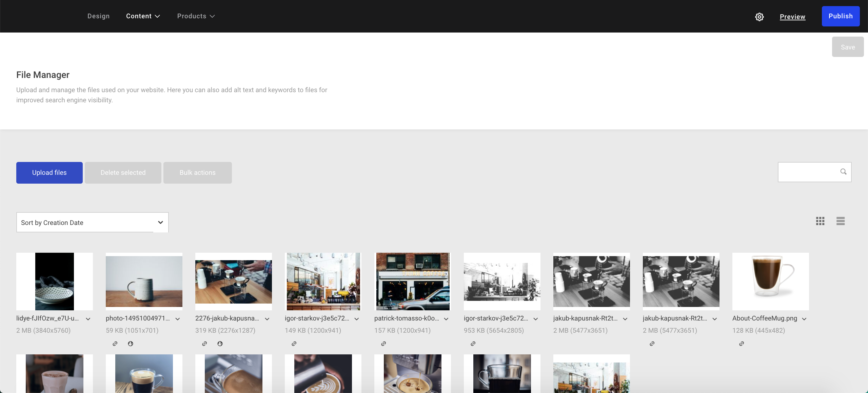Viewport: 868px width, 393px height.
Task: Expand options for photo-14951004971 file
Action: (178, 319)
